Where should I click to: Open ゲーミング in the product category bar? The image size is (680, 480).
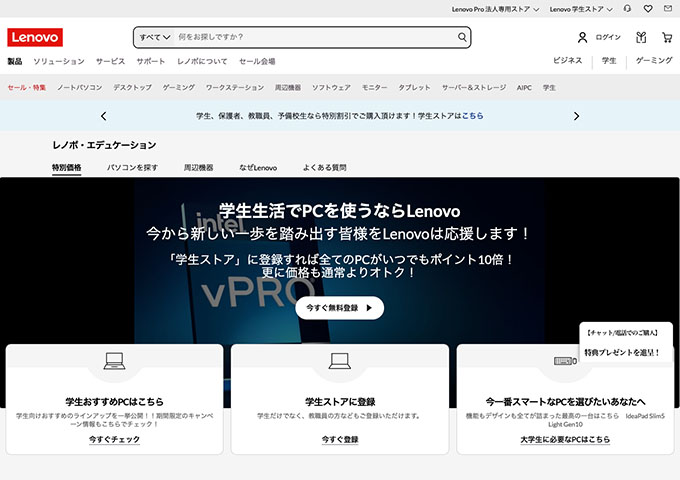pos(179,88)
